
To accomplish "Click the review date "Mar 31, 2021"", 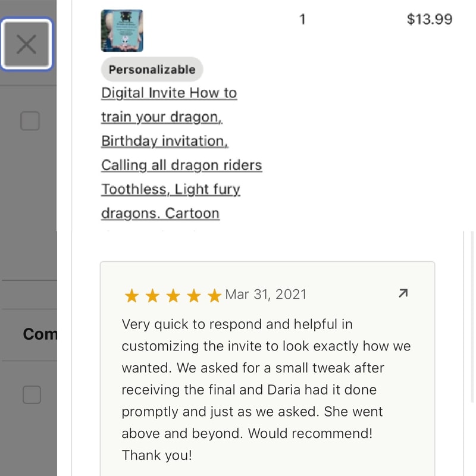I will (x=266, y=294).
